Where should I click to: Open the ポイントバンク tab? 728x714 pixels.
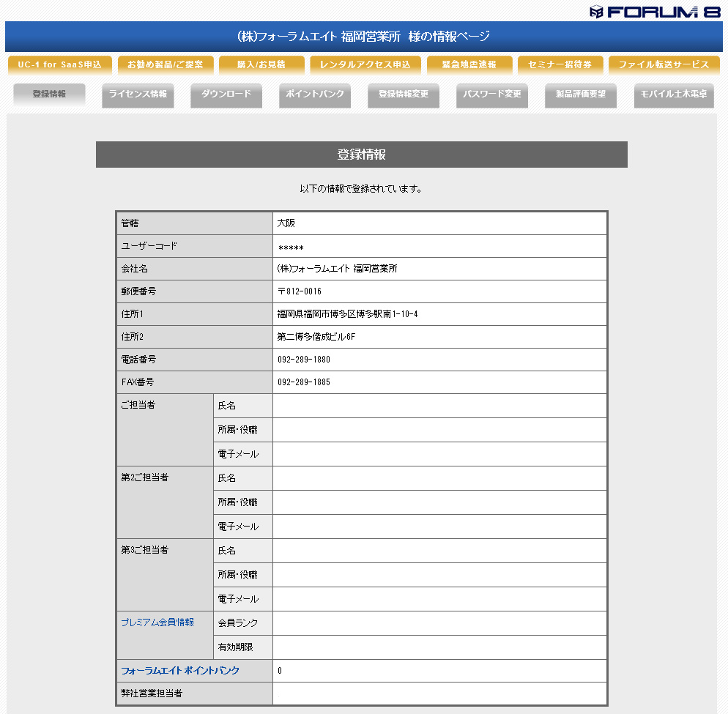(315, 96)
